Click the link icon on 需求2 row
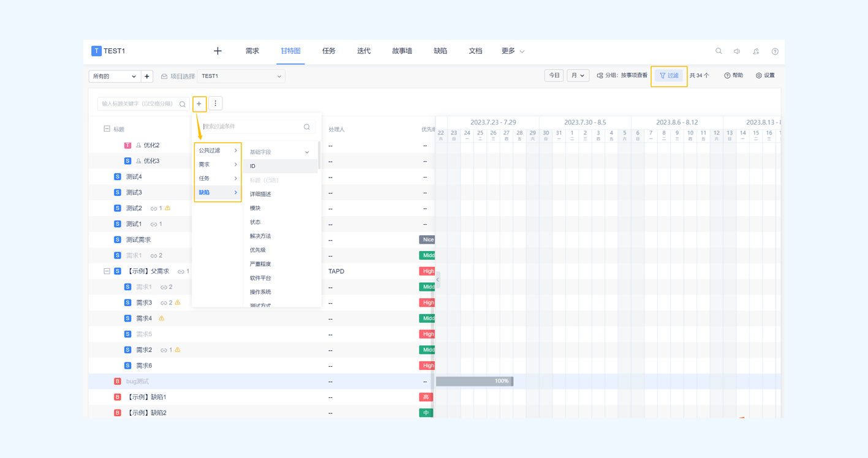The width and height of the screenshot is (868, 458). click(x=164, y=350)
